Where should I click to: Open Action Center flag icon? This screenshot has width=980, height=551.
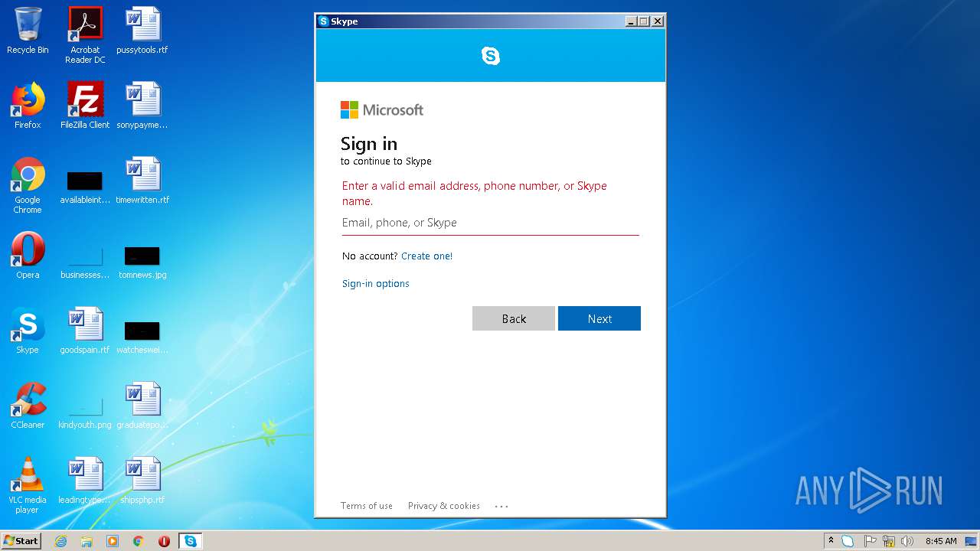(x=870, y=541)
